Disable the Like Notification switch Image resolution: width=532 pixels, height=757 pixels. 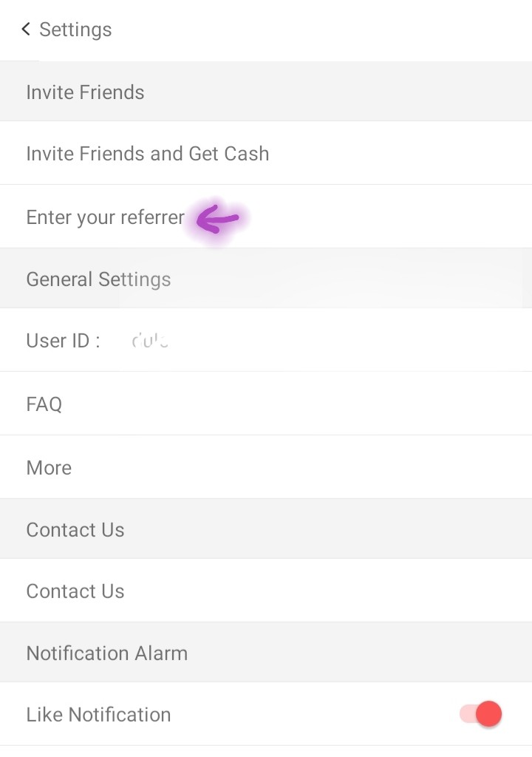pos(481,714)
